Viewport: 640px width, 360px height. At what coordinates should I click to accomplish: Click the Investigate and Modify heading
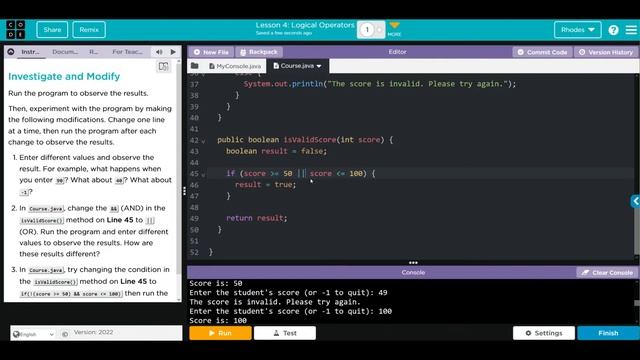pyautogui.click(x=64, y=76)
